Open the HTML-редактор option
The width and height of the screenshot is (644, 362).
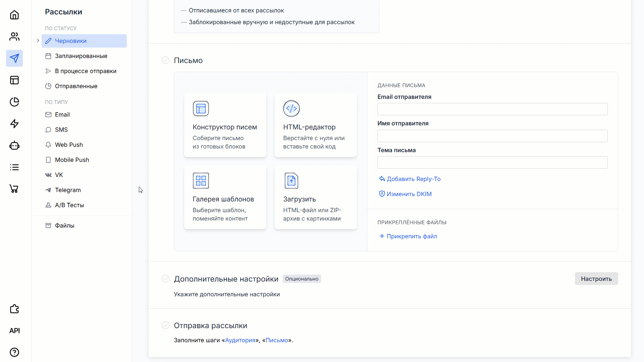315,125
